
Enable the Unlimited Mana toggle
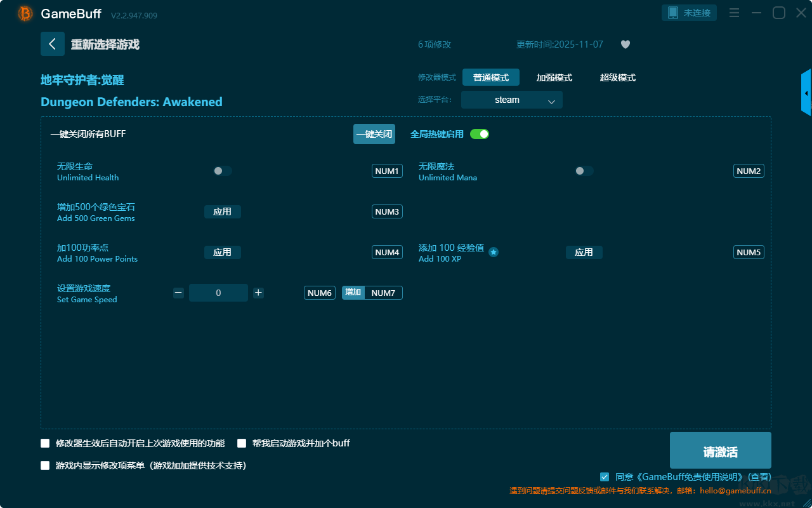pos(584,171)
